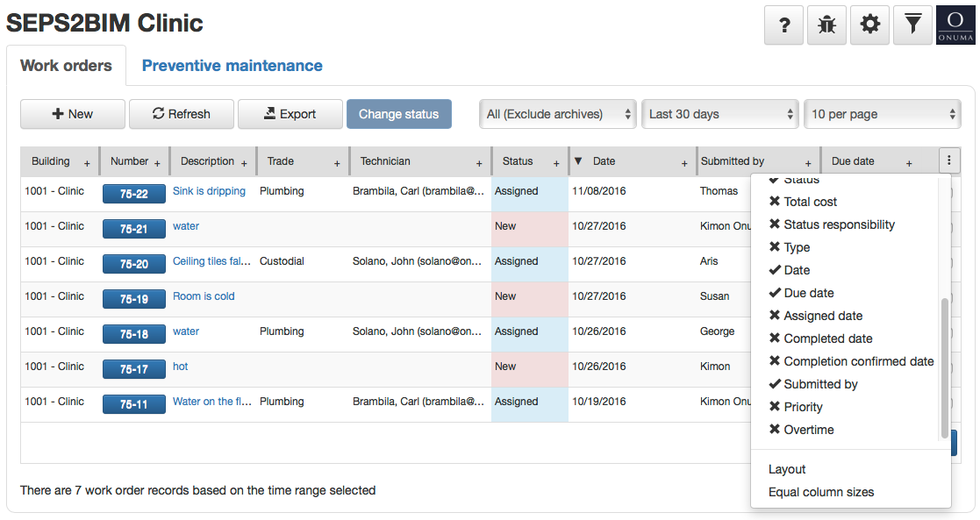
Task: Enable the Priority column option
Action: click(795, 407)
